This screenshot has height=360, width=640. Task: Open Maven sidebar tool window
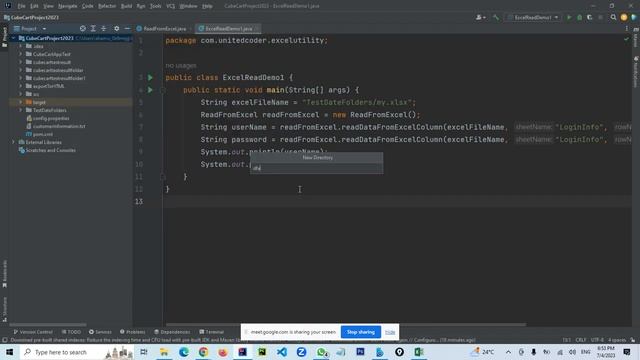[636, 38]
